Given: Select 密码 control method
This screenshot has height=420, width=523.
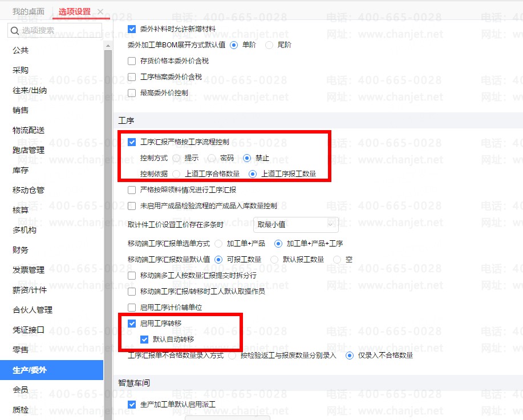Looking at the screenshot, I should [212, 158].
